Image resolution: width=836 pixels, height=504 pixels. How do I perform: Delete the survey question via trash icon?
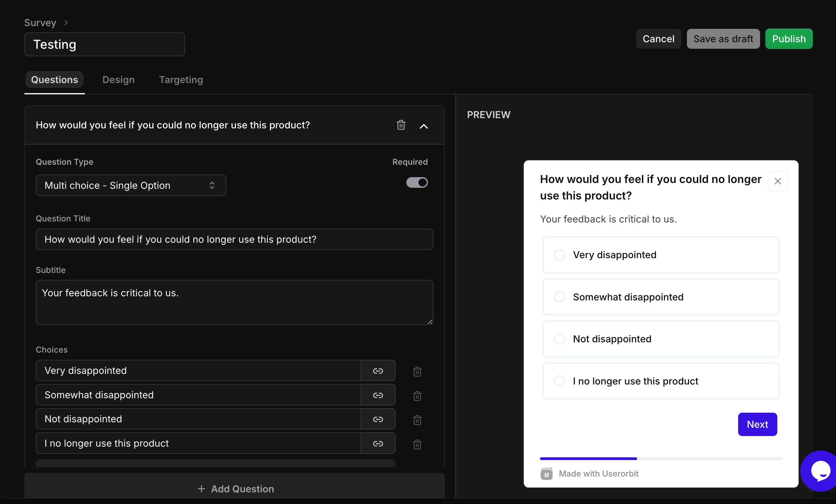tap(401, 125)
